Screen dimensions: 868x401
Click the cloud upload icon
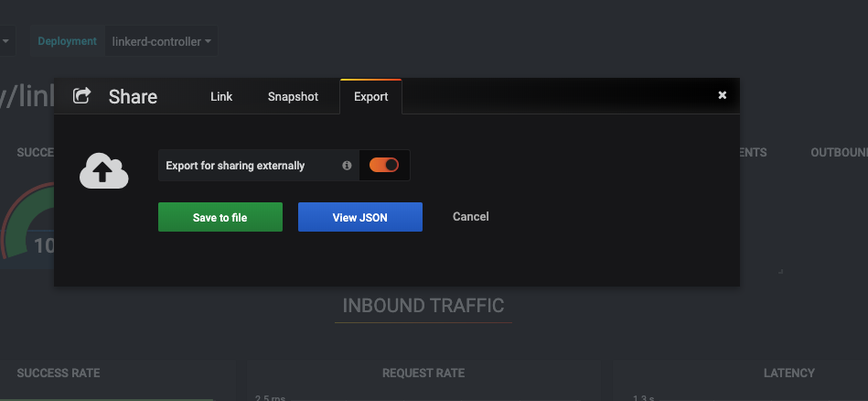(x=104, y=170)
